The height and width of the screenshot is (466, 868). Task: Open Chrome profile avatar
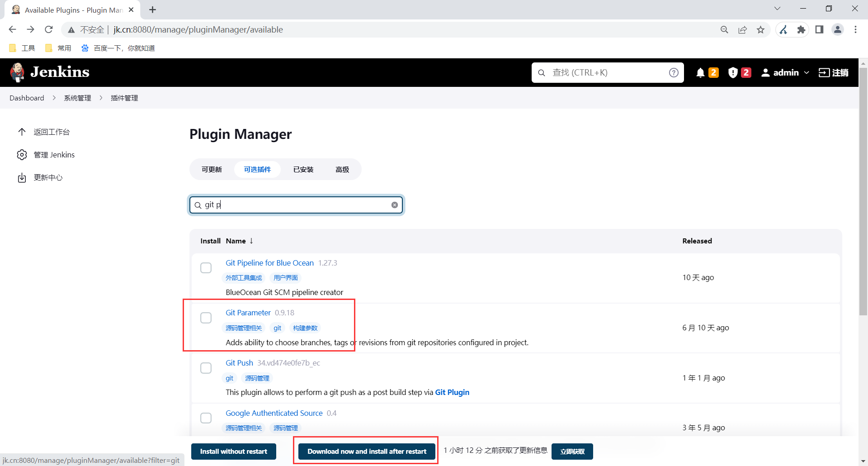[x=838, y=29]
